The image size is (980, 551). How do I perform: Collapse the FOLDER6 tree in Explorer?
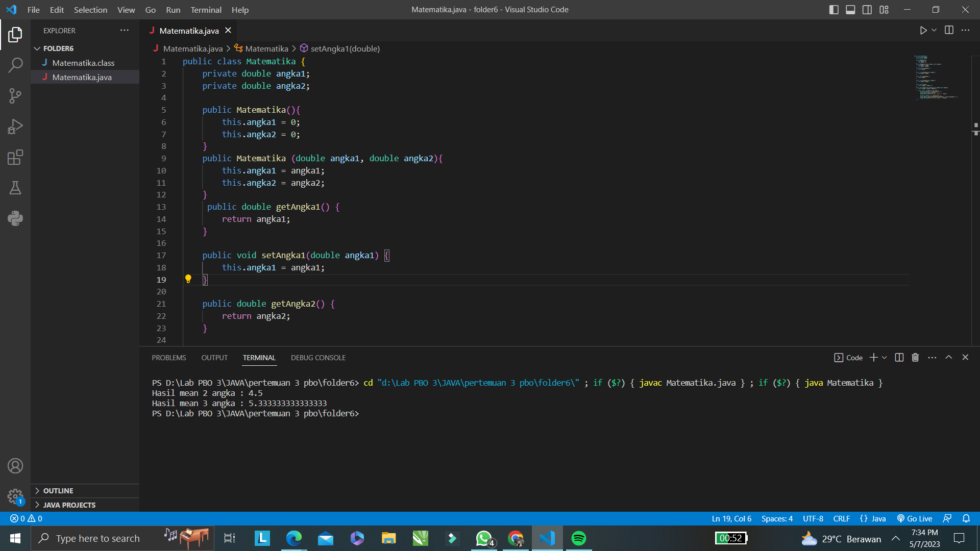(x=37, y=48)
